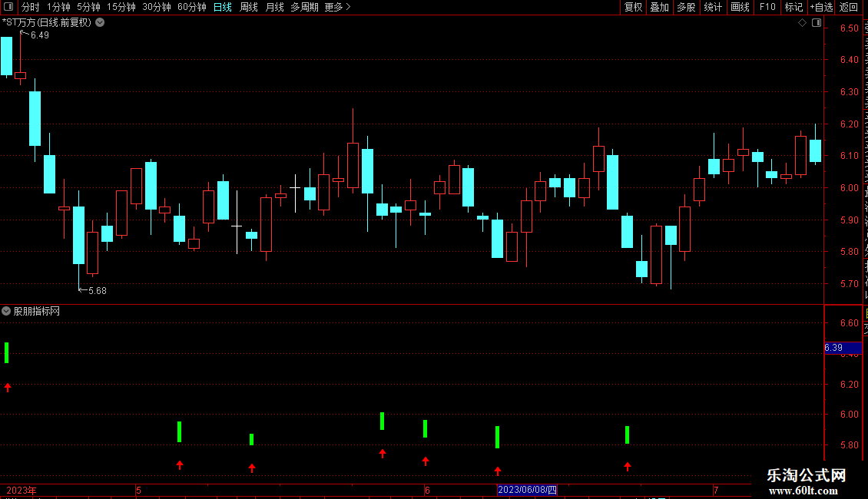This screenshot has width=868, height=499.
Task: Switch to 周线 weekly chart
Action: 249,7
